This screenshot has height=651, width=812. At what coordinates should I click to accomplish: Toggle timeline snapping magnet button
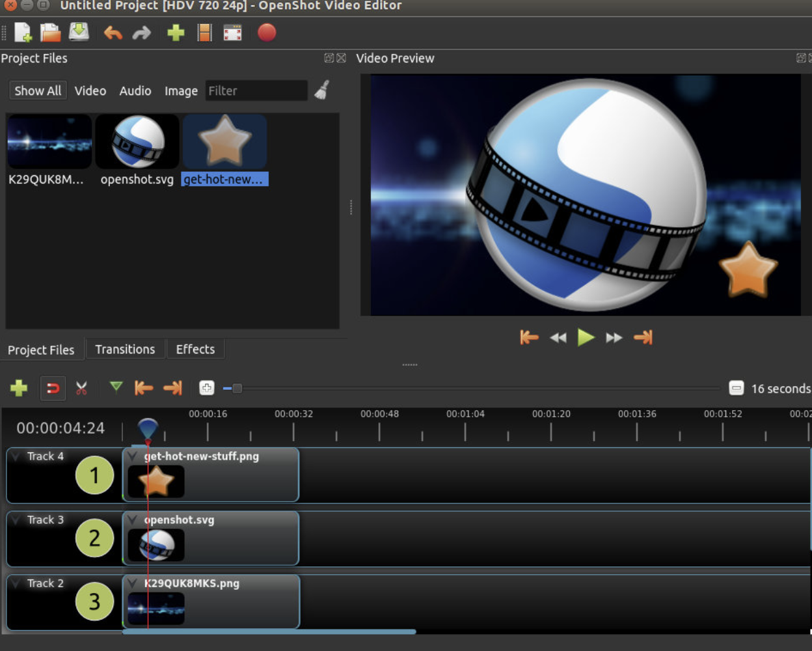click(53, 389)
